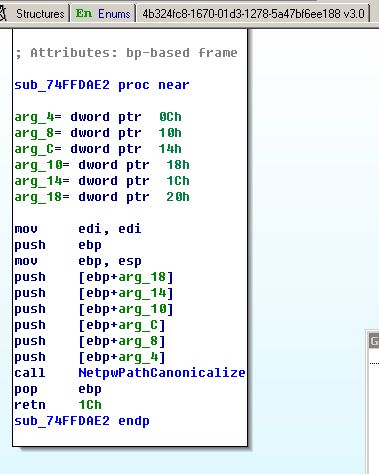Open the Enums tab
This screenshot has height=474, width=379.
pyautogui.click(x=103, y=14)
